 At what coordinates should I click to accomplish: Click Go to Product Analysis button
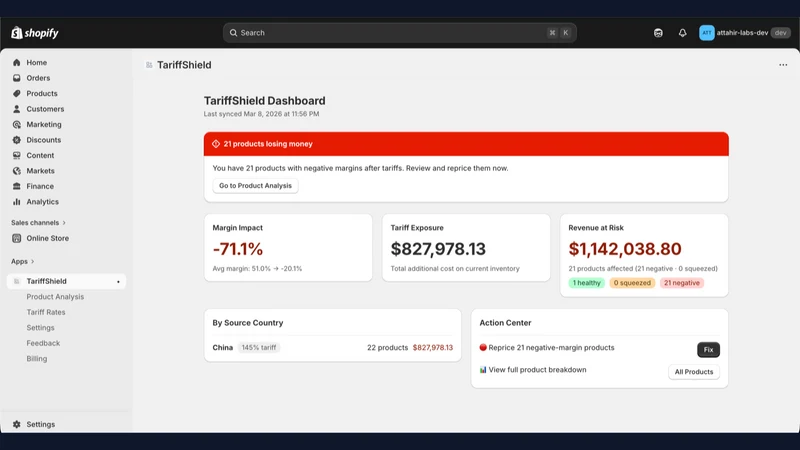[256, 186]
